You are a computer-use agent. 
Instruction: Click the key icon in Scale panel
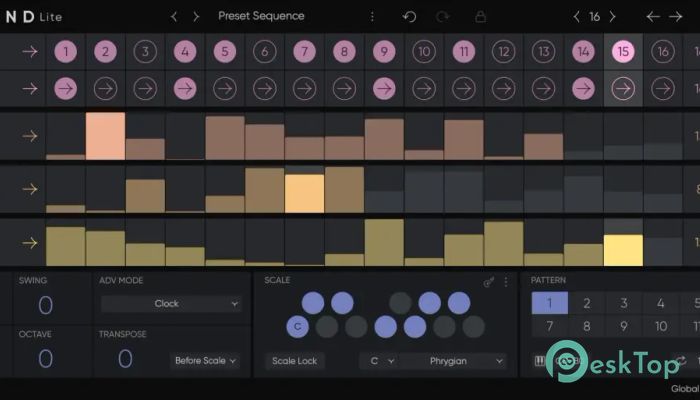click(490, 282)
